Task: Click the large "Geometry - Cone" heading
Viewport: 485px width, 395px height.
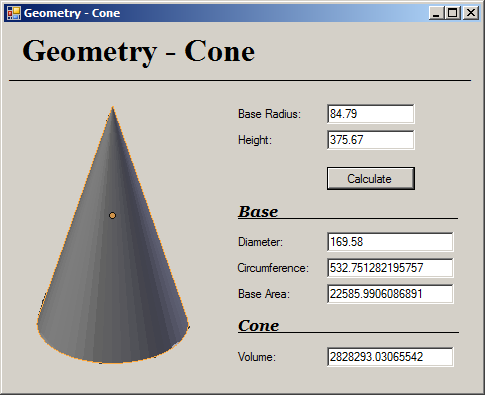Action: [x=138, y=52]
